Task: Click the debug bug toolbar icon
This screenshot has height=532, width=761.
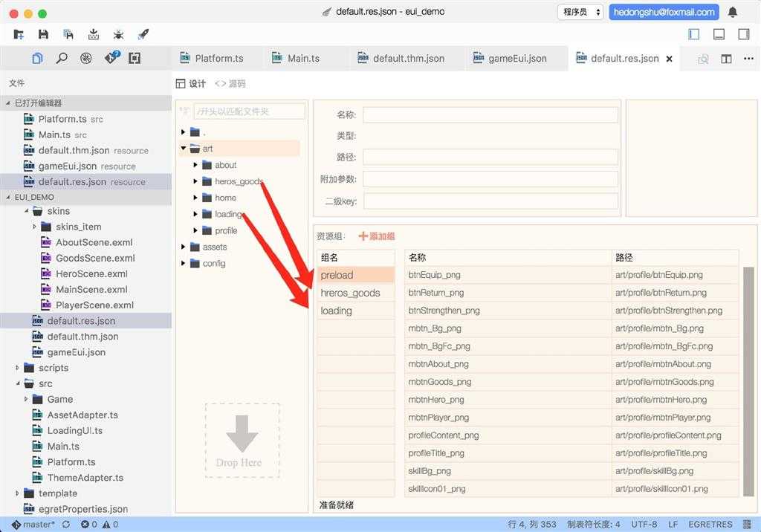Action: [x=118, y=34]
